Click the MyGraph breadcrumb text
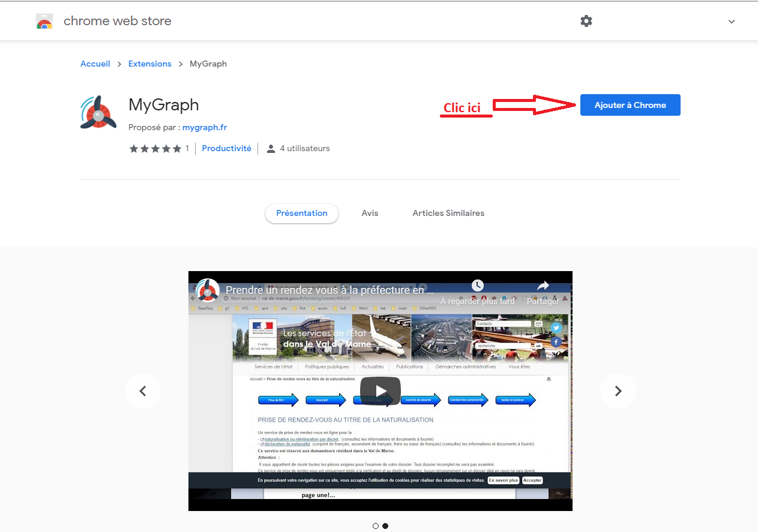Image resolution: width=758 pixels, height=532 pixels. [x=208, y=64]
